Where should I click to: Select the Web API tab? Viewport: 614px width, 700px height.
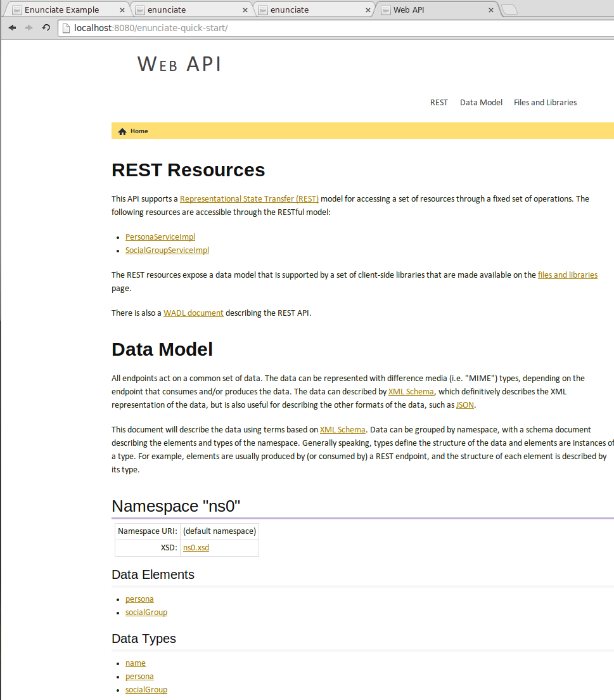(437, 10)
